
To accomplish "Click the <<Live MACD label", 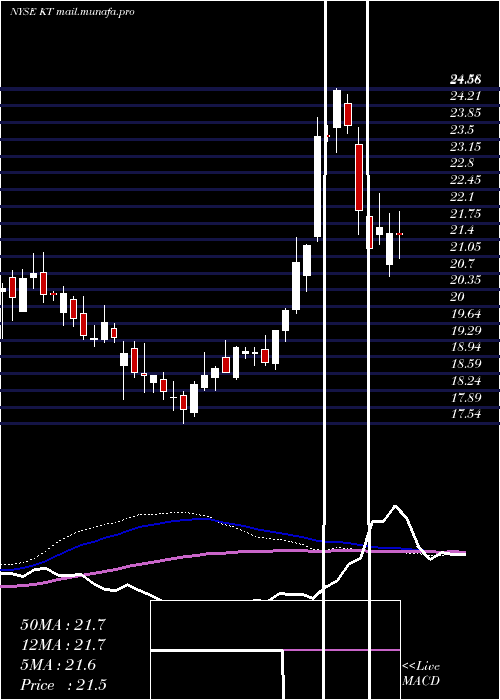I will coord(421,674).
